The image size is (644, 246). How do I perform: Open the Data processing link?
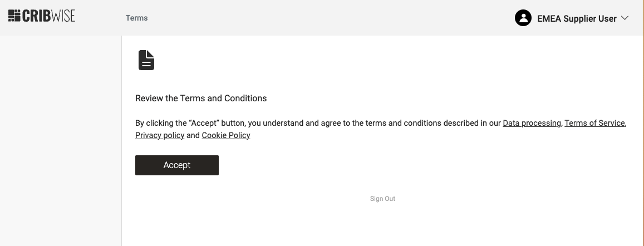click(532, 123)
